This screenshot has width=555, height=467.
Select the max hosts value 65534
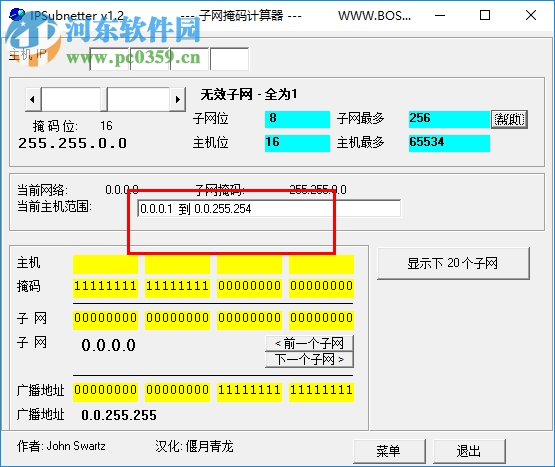coord(449,143)
